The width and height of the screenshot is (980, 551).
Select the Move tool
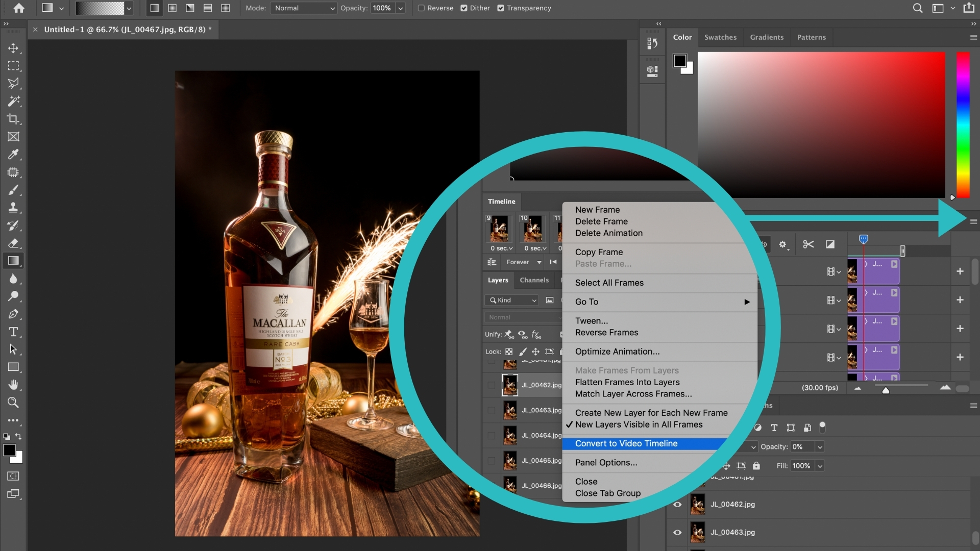click(13, 48)
